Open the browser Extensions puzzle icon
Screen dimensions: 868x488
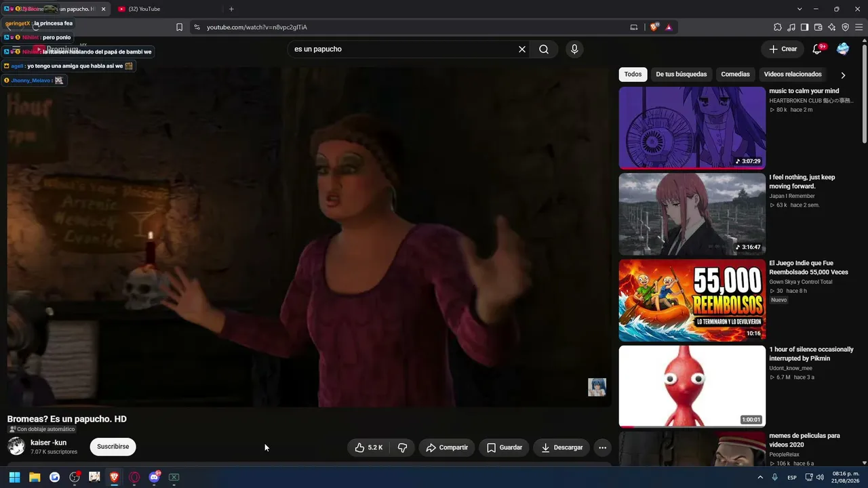pos(778,27)
